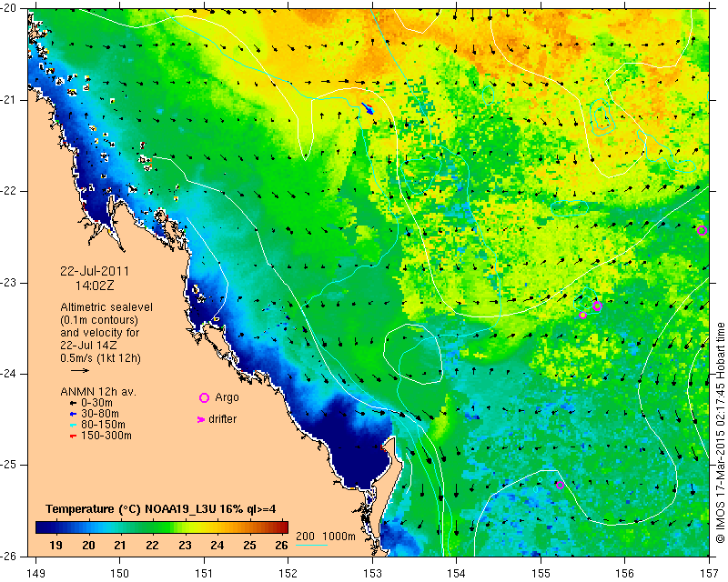The image size is (728, 582).
Task: Click the cyan 200m isobath legend line
Action: coord(311,545)
